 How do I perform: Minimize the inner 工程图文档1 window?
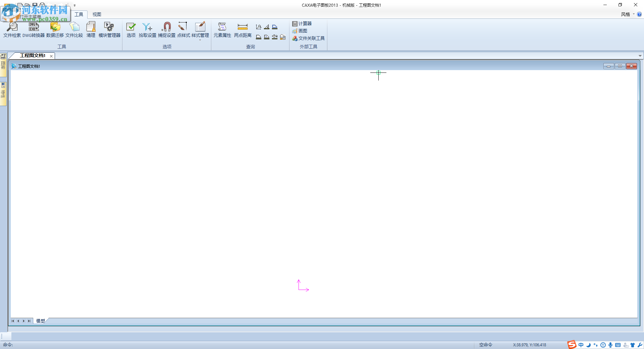[608, 66]
